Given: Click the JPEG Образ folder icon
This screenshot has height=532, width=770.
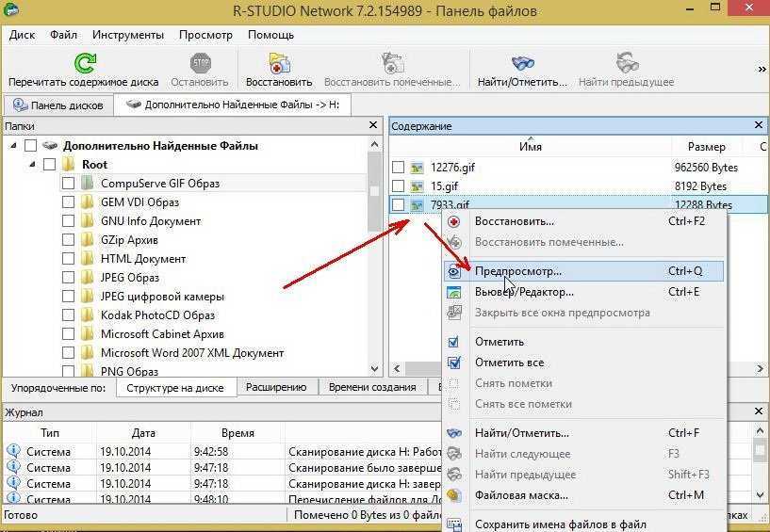Looking at the screenshot, I should (x=87, y=278).
